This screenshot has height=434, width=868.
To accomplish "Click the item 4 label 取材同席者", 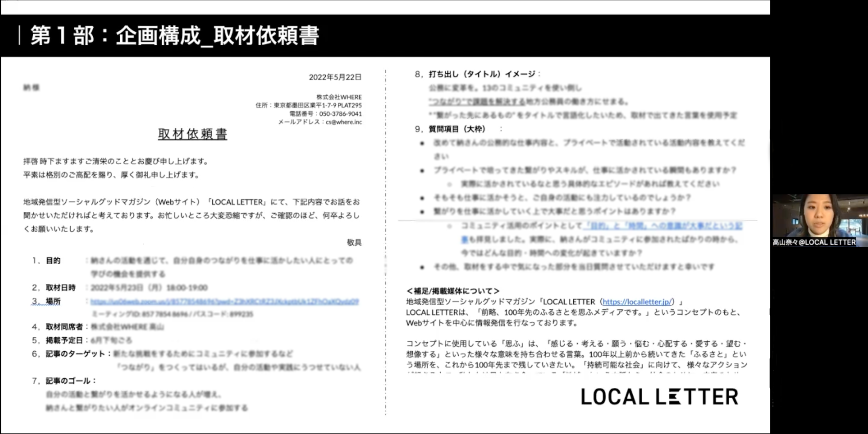I will click(64, 327).
